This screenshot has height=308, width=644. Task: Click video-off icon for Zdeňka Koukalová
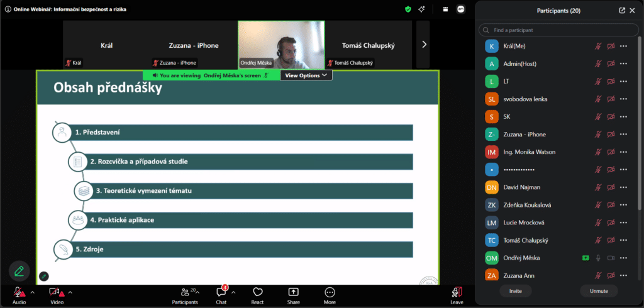tap(611, 205)
